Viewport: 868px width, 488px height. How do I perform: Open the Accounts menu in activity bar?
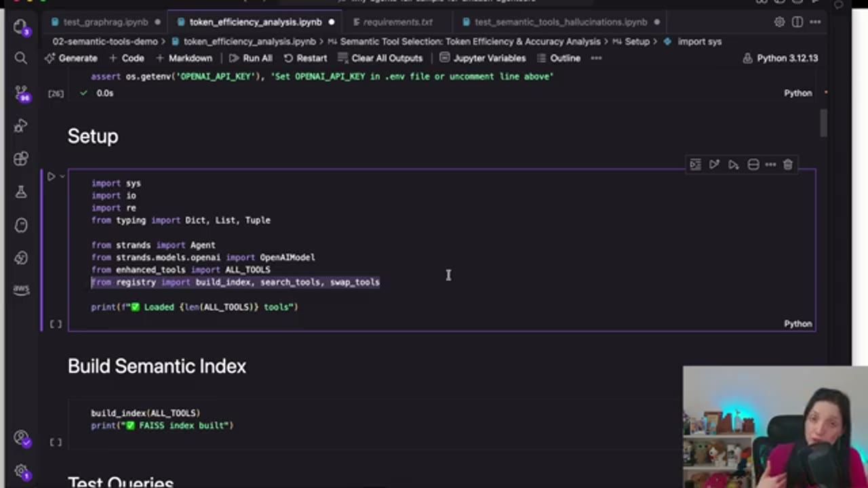21,437
